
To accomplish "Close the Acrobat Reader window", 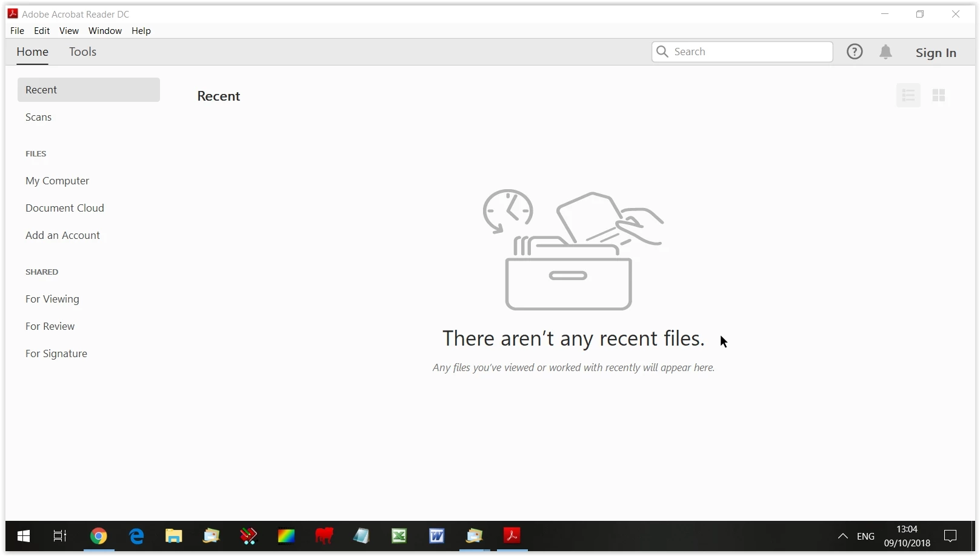I will [x=956, y=14].
